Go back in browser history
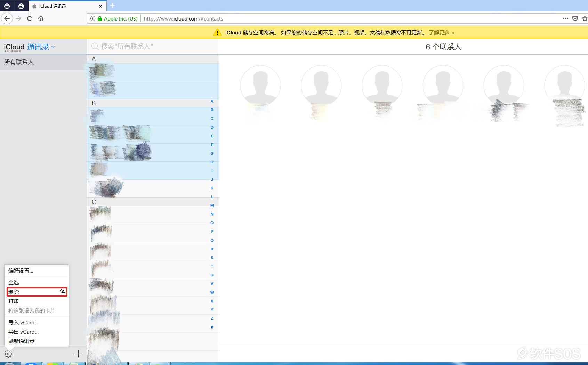 7,18
